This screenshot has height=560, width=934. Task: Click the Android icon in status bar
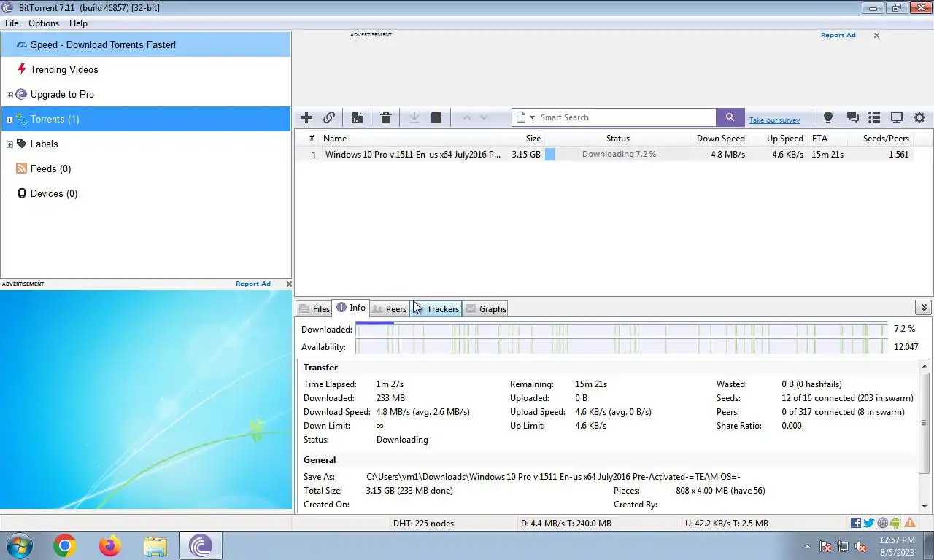pos(896,523)
